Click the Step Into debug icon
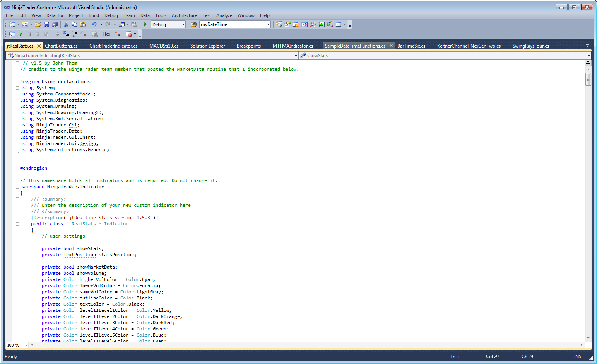The width and height of the screenshot is (597, 364). [66, 34]
